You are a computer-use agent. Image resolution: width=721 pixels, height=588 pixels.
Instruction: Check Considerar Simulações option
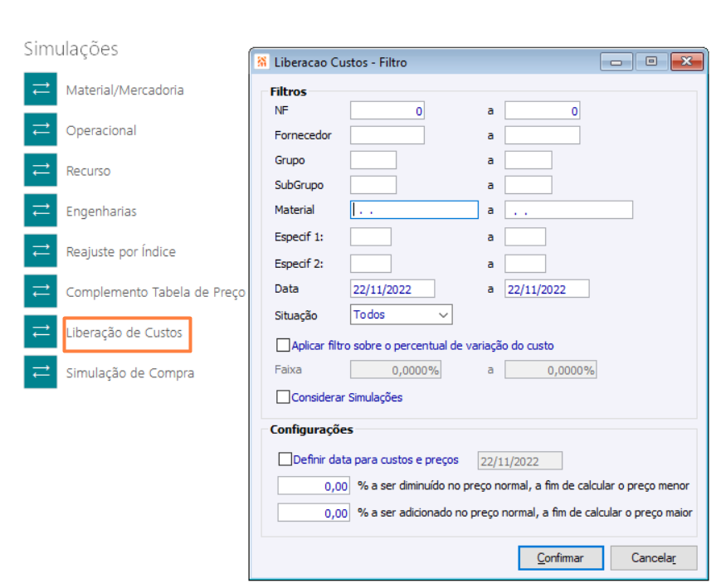pos(283,396)
